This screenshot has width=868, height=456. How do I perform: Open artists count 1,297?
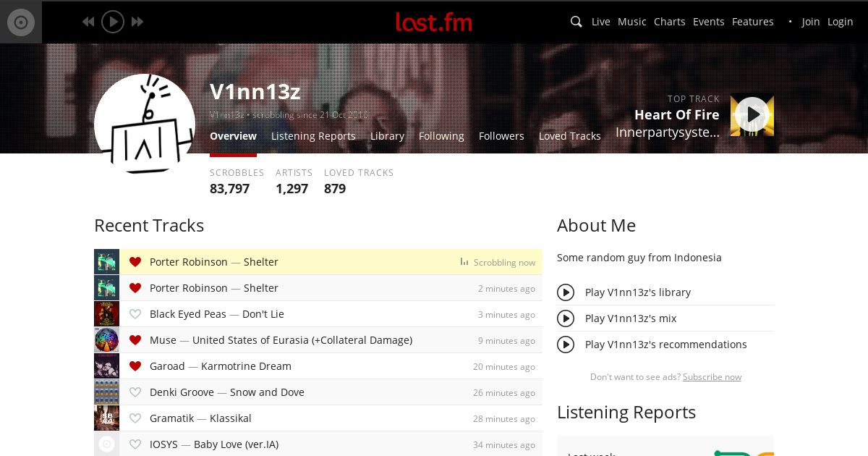coord(292,189)
